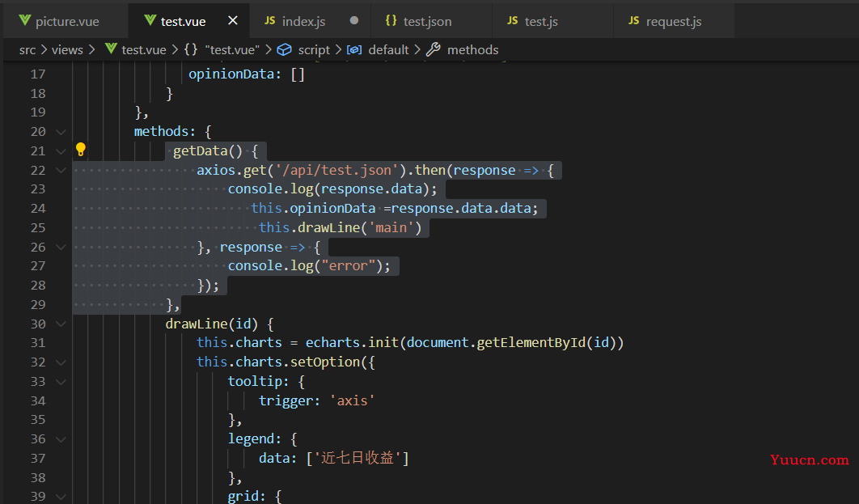Click the braces icon on test.json tab

click(x=391, y=21)
